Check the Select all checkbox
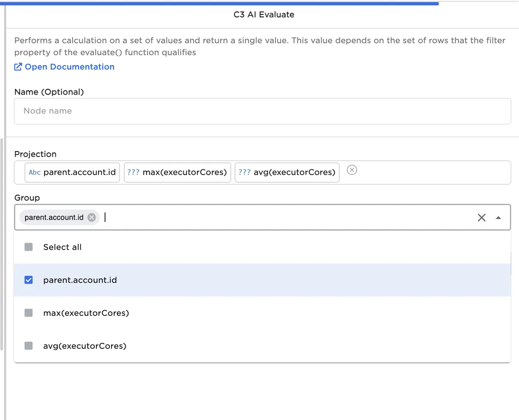The width and height of the screenshot is (519, 420). pos(28,247)
